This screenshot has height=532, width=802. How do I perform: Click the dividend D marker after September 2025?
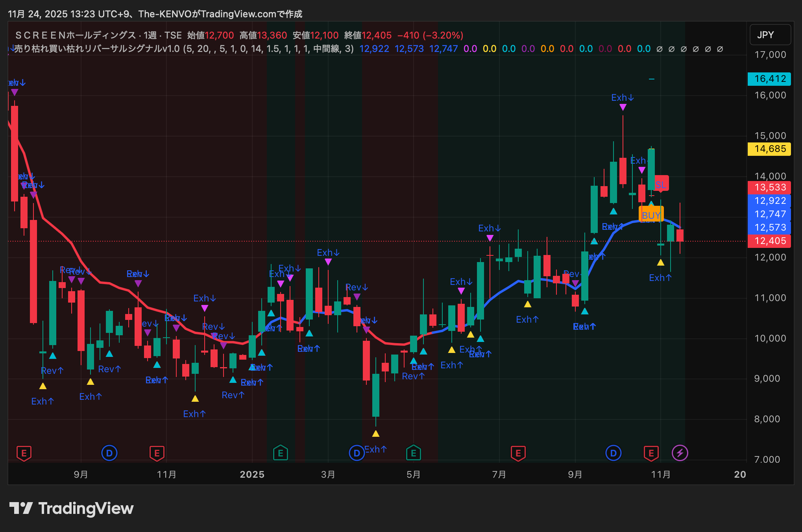[613, 453]
